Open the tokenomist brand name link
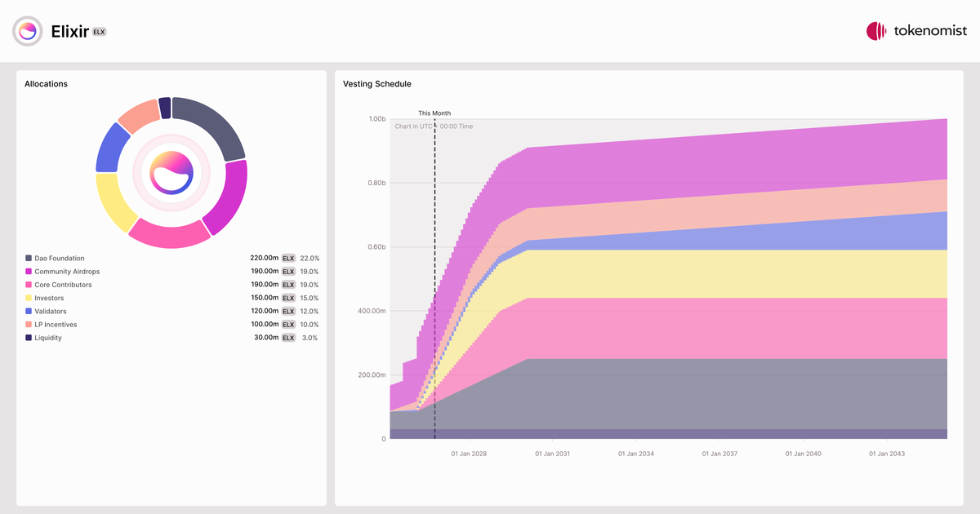The image size is (980, 514). click(x=930, y=31)
